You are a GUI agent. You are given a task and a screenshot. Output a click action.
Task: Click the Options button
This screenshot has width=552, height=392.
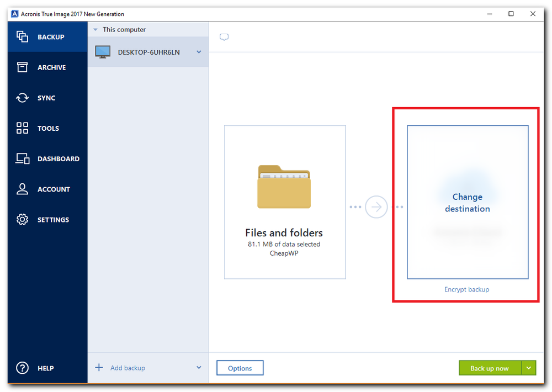click(240, 368)
